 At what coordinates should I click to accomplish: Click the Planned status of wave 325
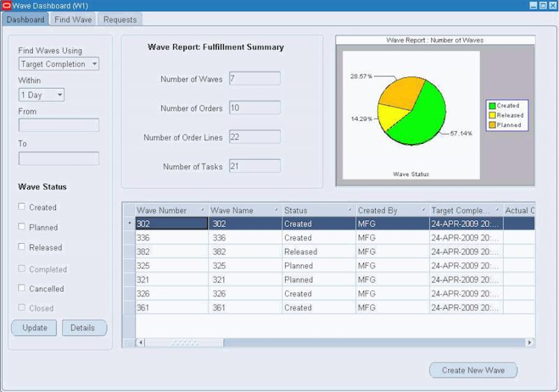(x=319, y=266)
